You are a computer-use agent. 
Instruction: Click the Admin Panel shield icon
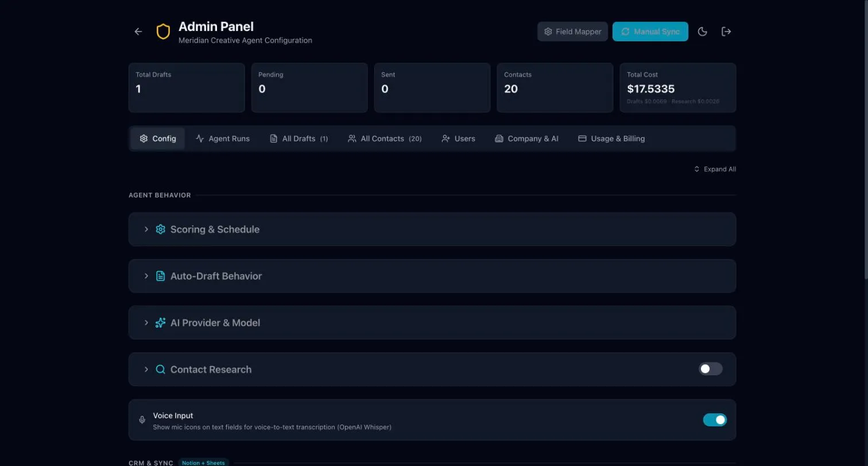point(163,32)
